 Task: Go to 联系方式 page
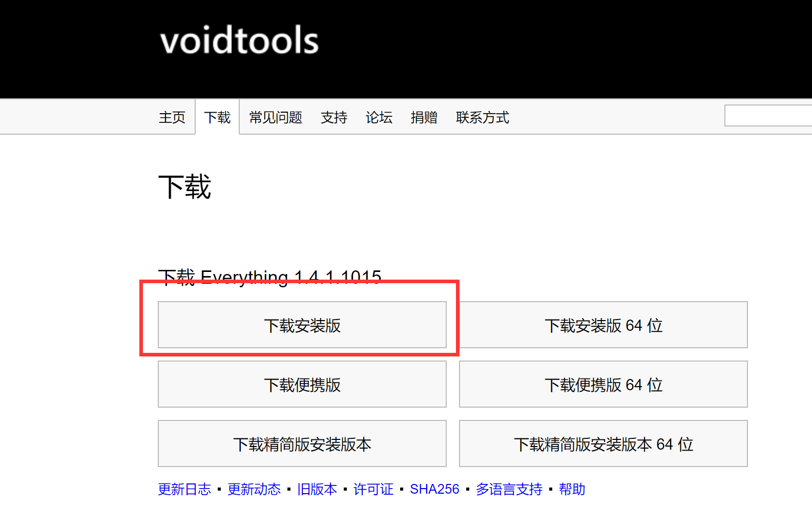point(483,117)
